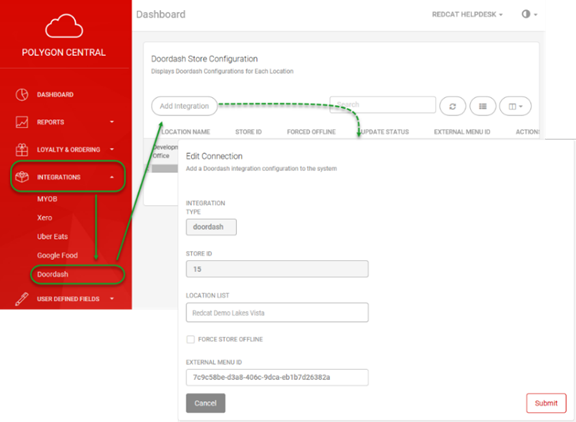Collapse the Integrations submenu arrow
This screenshot has width=576, height=422.
click(112, 177)
